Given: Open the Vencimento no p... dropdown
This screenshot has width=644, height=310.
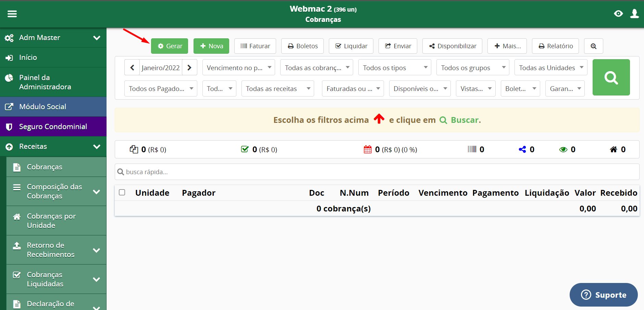Looking at the screenshot, I should (239, 67).
